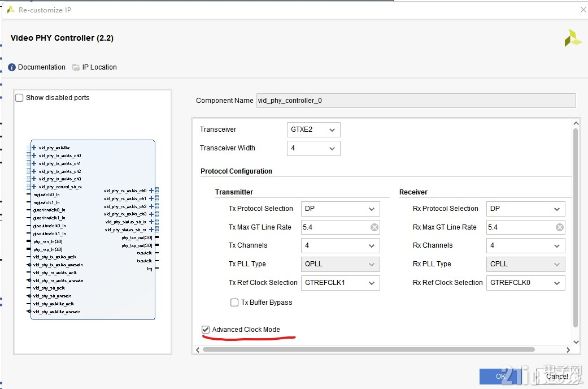Open the Rx Ref Clock Selection dropdown
The height and width of the screenshot is (389, 588).
[526, 283]
